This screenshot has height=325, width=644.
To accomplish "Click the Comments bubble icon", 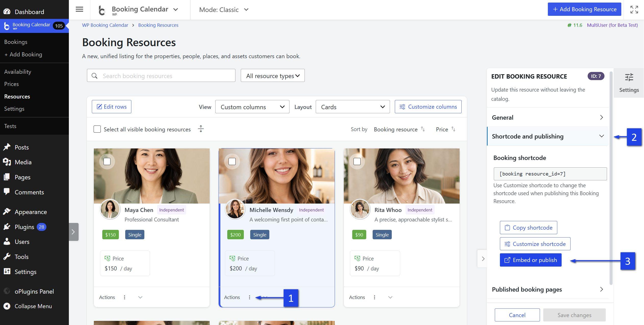I will [x=7, y=192].
